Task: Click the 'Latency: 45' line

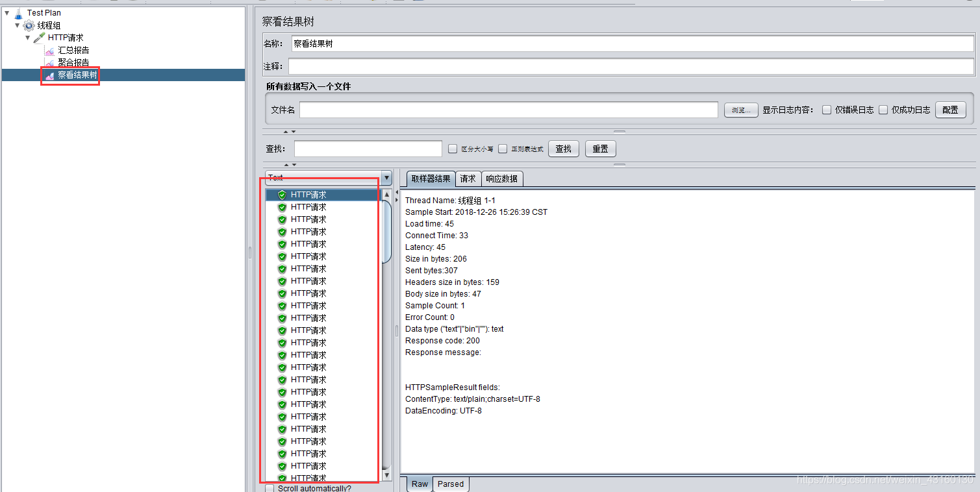Action: pos(425,247)
